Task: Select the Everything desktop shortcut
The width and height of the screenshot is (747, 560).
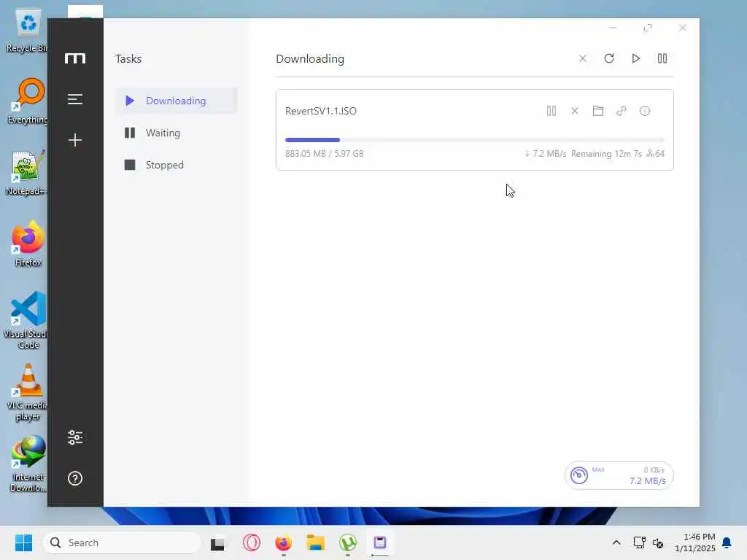Action: click(x=28, y=101)
